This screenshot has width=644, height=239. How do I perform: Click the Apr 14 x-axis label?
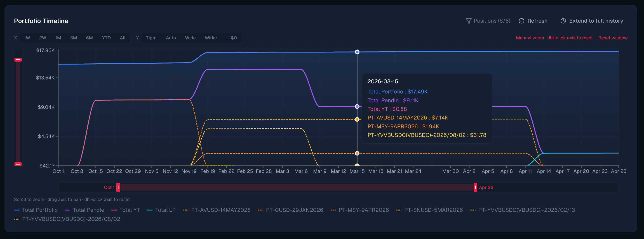click(544, 171)
